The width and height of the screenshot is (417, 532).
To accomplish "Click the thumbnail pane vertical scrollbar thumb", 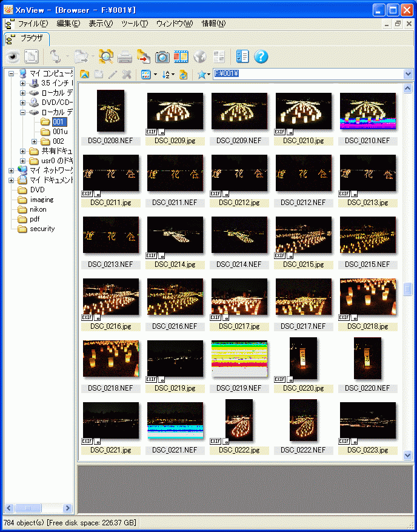I will point(408,290).
